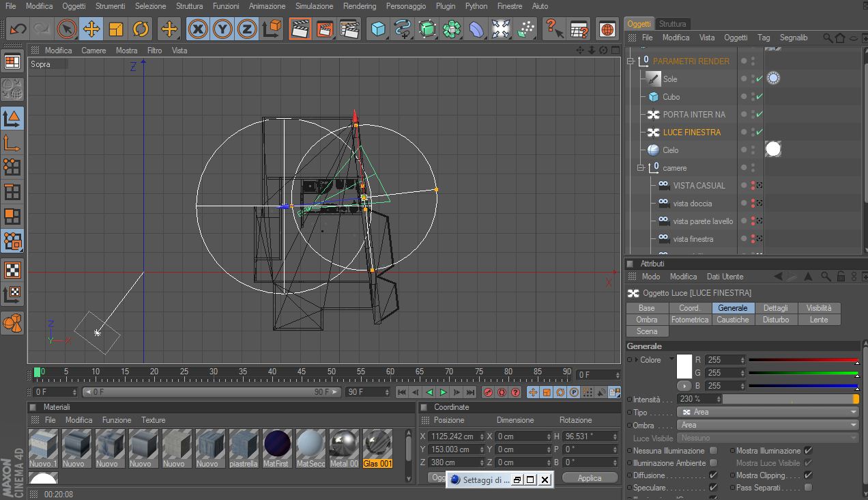Click the white Colore swatch
This screenshot has height=500, width=868.
[684, 367]
